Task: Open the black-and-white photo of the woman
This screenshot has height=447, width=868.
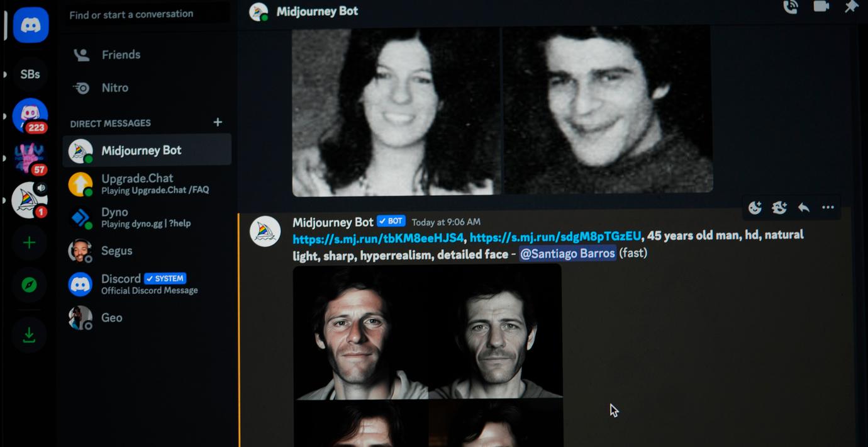Action: 396,111
